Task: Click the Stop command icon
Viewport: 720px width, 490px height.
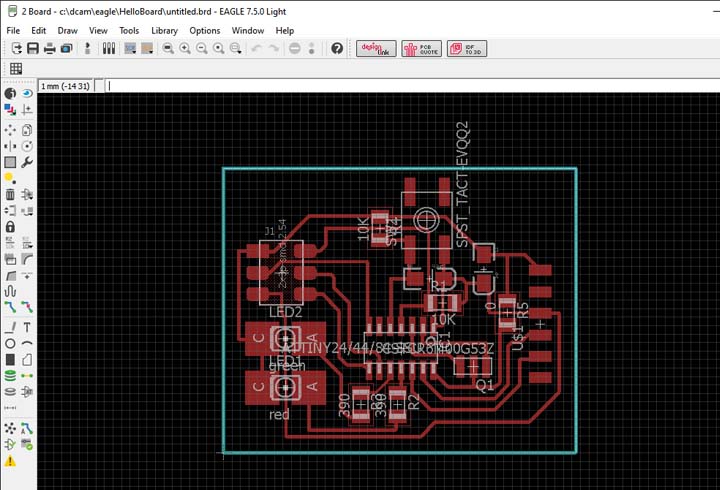Action: pos(295,48)
